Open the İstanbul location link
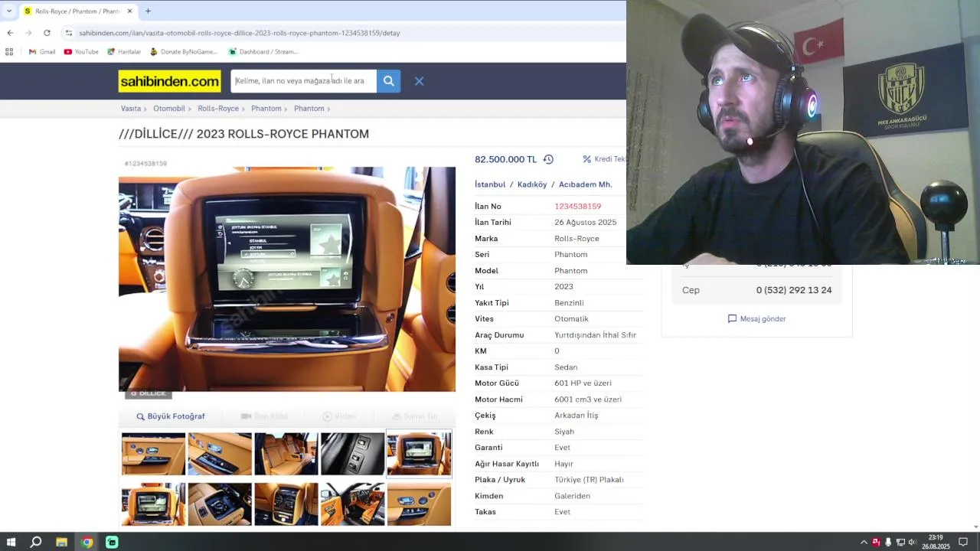Viewport: 980px width, 551px height. point(490,184)
